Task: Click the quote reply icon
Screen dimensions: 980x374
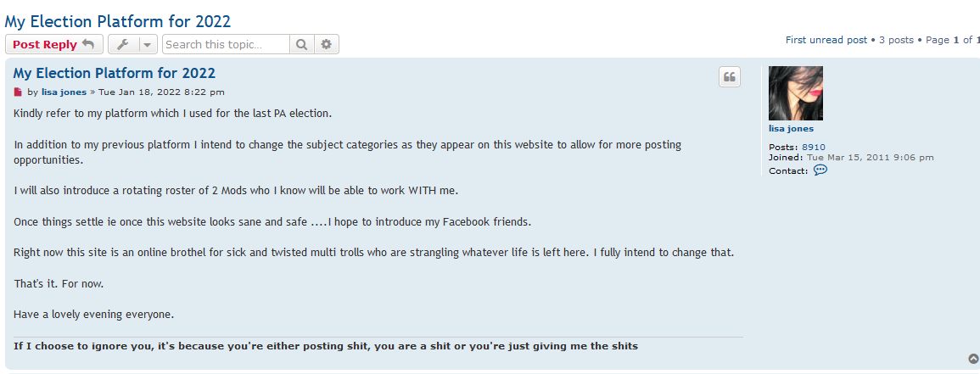Action: [730, 77]
